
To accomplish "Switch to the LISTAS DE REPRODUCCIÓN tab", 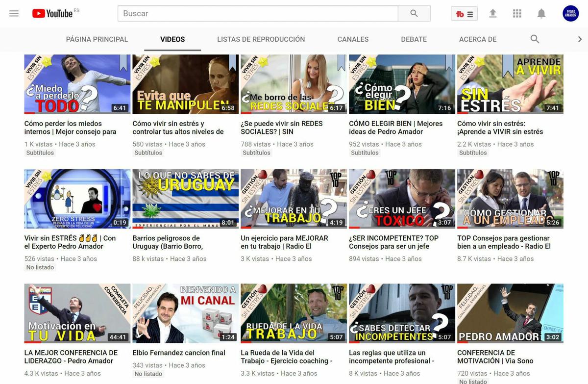I will tap(260, 39).
